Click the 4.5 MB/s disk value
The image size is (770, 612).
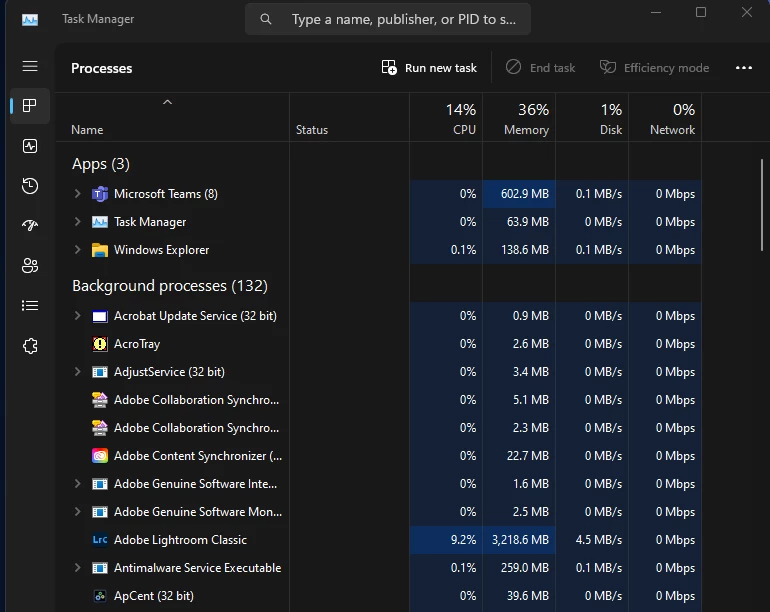(599, 540)
